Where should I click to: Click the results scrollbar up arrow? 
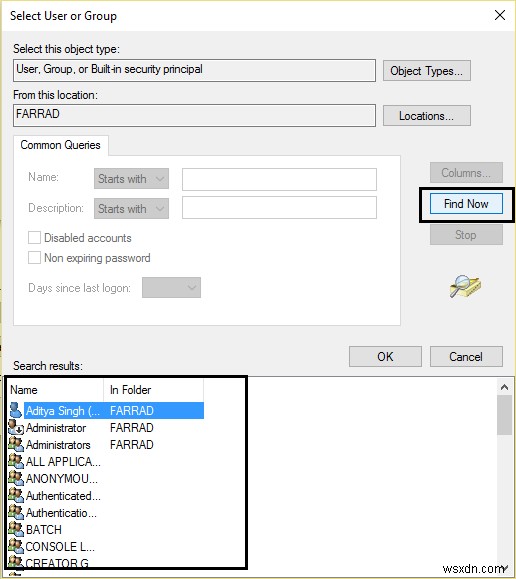pyautogui.click(x=504, y=387)
